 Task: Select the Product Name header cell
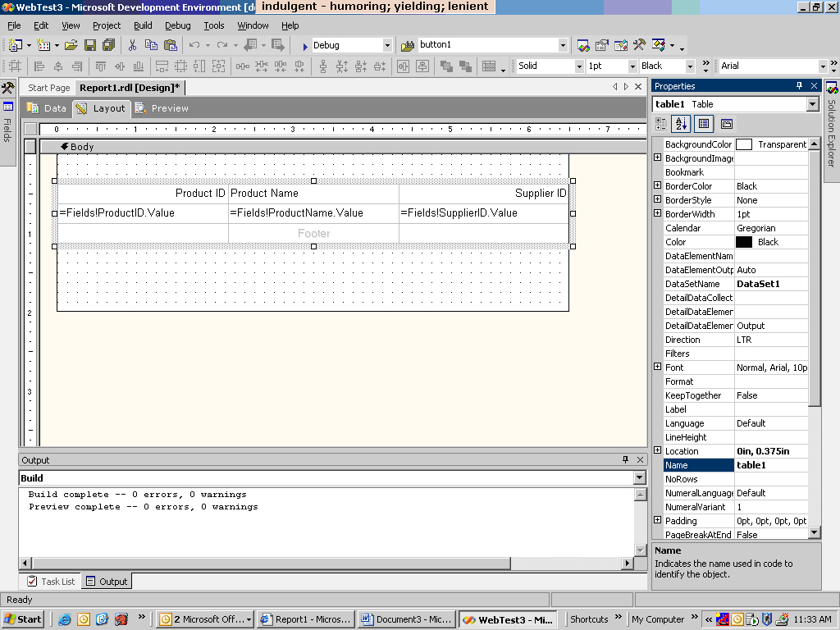313,194
